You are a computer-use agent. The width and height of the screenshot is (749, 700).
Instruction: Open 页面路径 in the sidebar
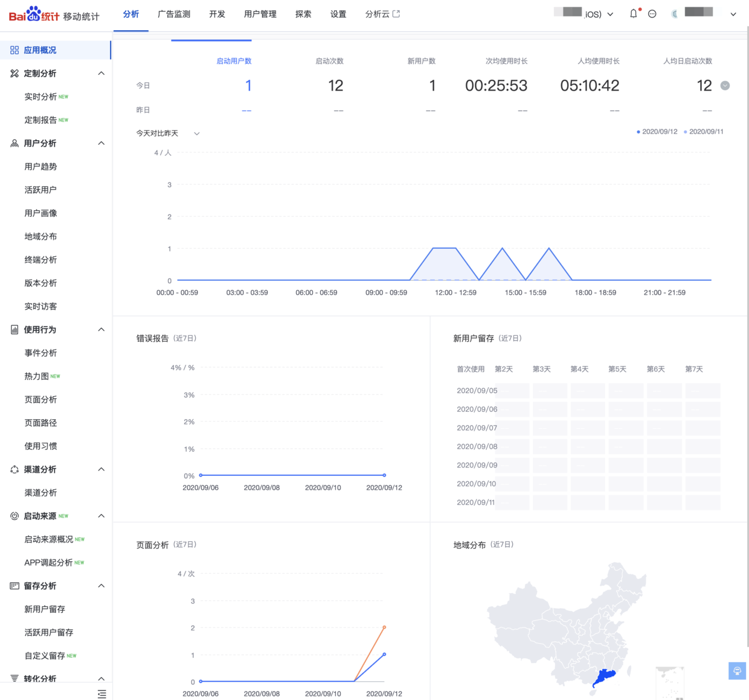40,423
